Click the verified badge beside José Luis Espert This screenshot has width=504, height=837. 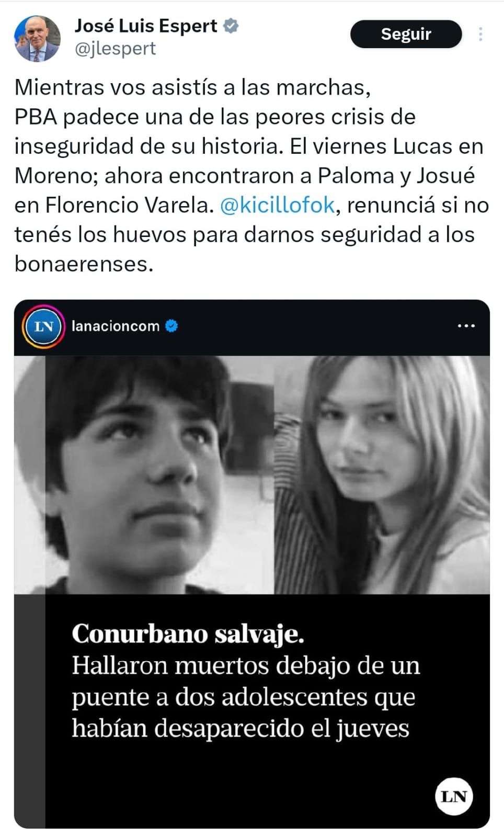point(231,26)
